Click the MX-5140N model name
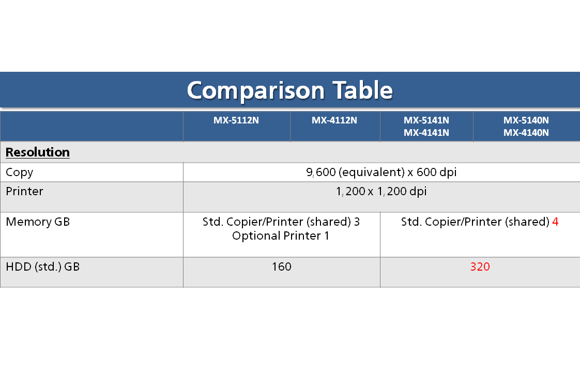 coord(526,121)
